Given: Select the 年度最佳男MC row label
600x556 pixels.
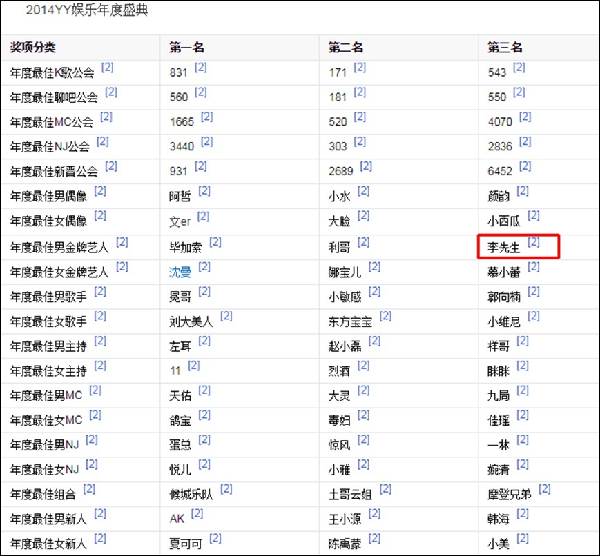Looking at the screenshot, I should [46, 396].
